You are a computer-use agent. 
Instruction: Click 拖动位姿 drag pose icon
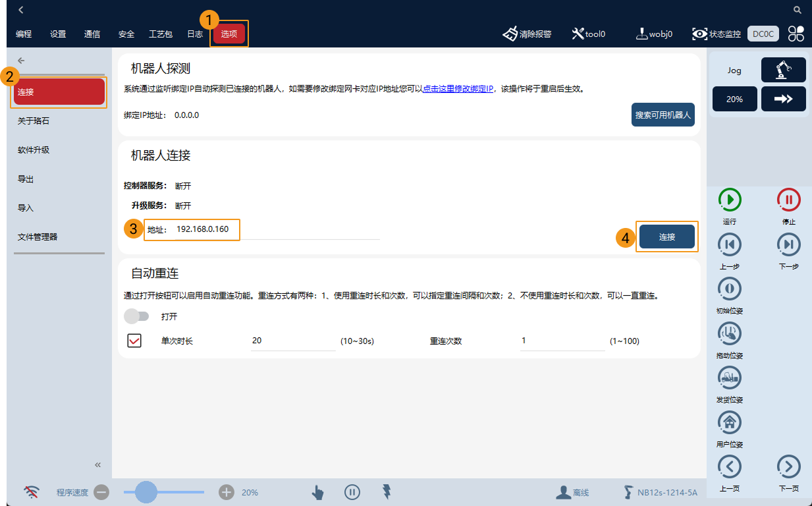(730, 333)
